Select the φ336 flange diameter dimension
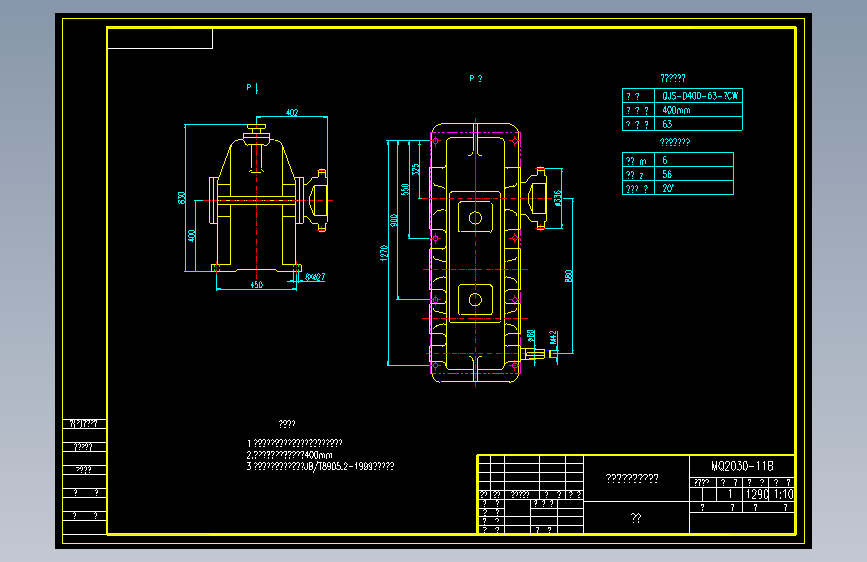867x562 pixels. click(x=557, y=198)
